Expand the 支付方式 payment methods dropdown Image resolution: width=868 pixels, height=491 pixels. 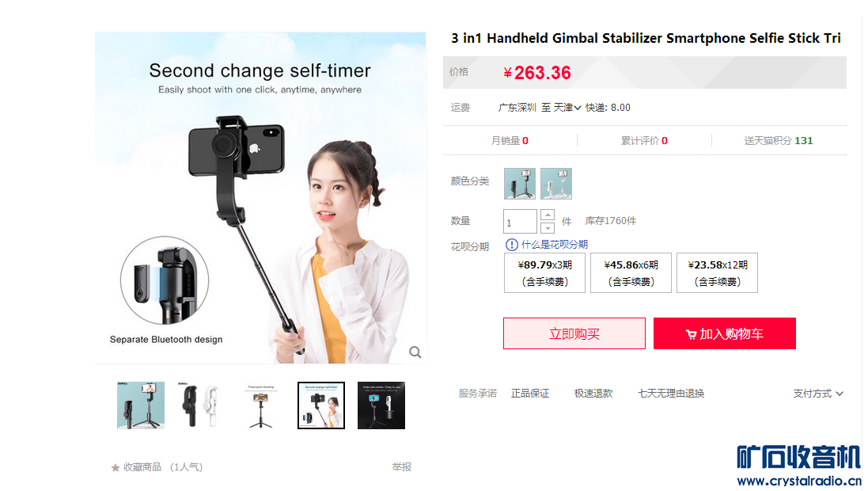[x=818, y=394]
